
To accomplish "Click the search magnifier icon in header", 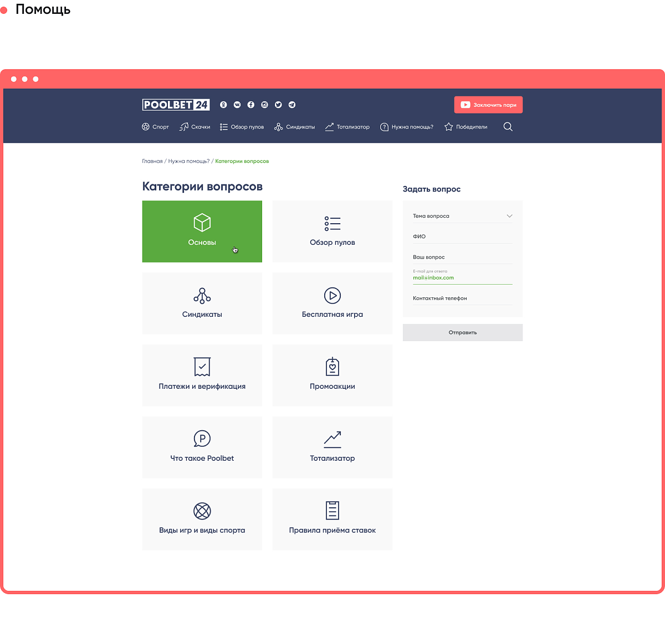I will [508, 127].
